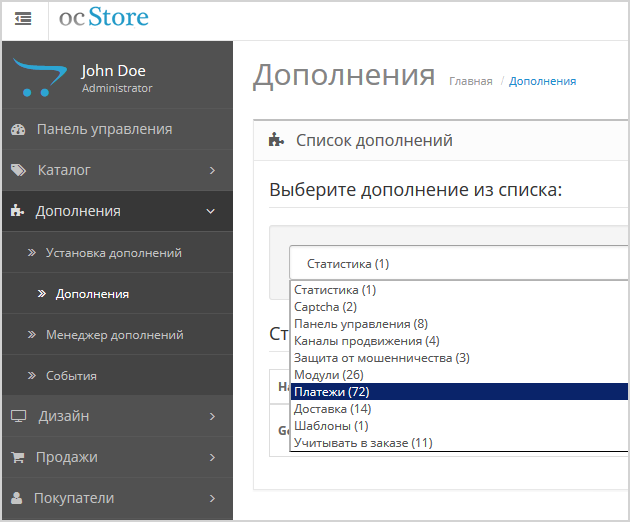Collapse the Дополнения menu chevron
This screenshot has height=522, width=630.
[210, 211]
